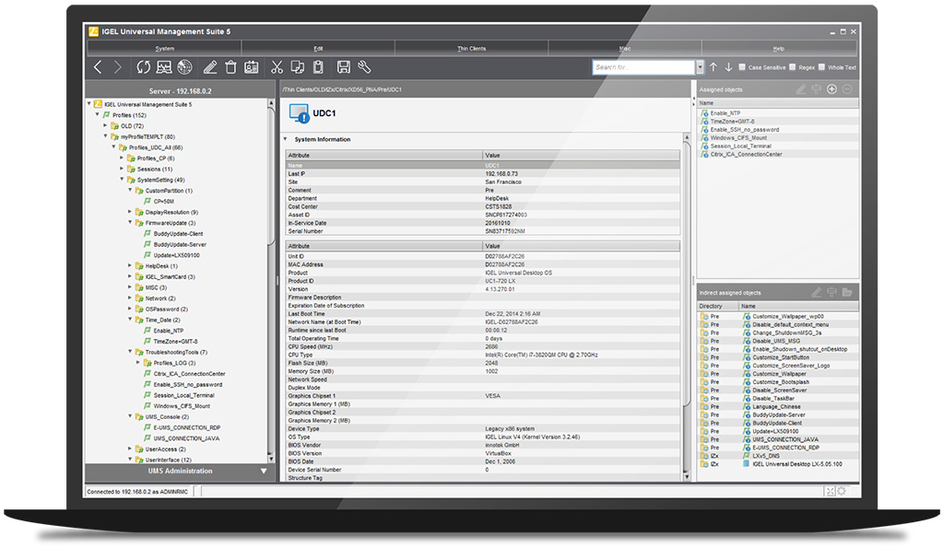Open the System menu
The width and height of the screenshot is (944, 560).
pyautogui.click(x=164, y=48)
